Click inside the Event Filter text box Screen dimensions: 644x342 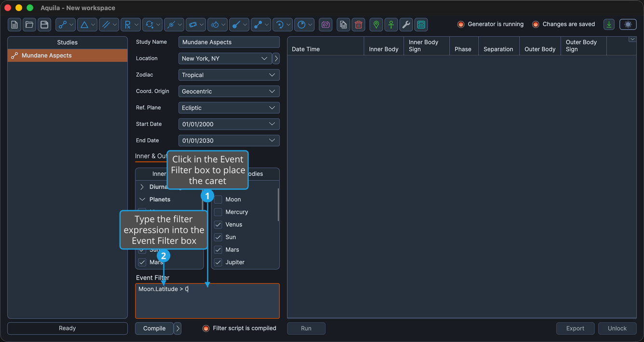pos(207,301)
